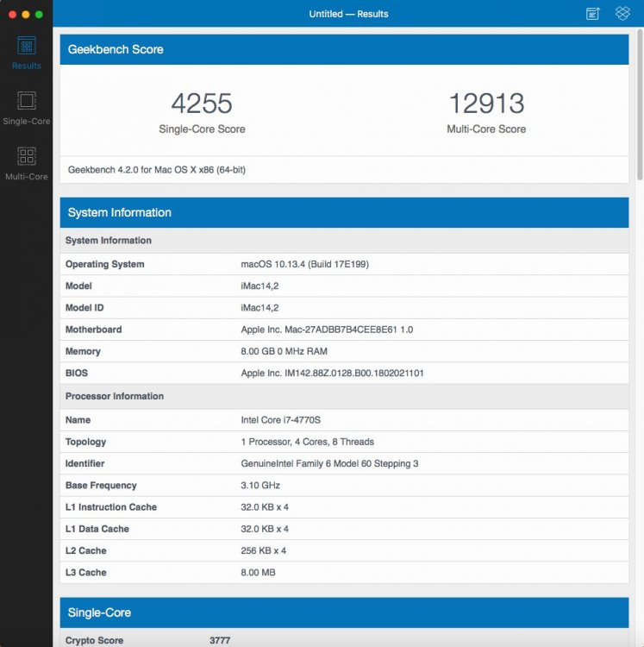This screenshot has height=647, width=644.
Task: Click the upload results icon in title bar
Action: (x=593, y=14)
